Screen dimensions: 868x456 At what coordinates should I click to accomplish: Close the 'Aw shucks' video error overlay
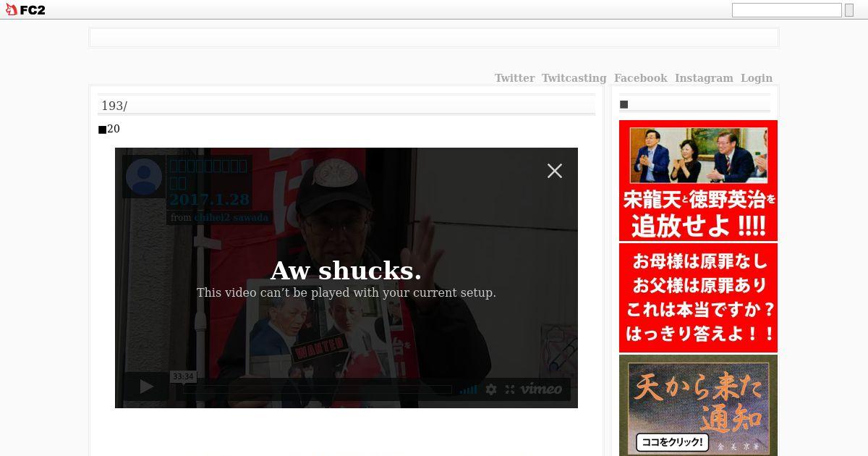(555, 171)
